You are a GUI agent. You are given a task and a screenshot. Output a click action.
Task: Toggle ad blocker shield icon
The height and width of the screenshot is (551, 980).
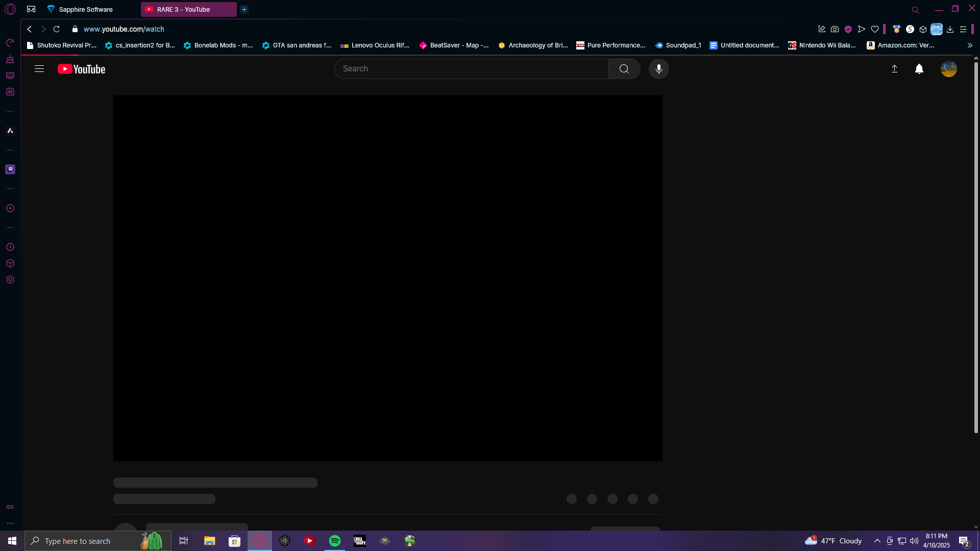[848, 29]
